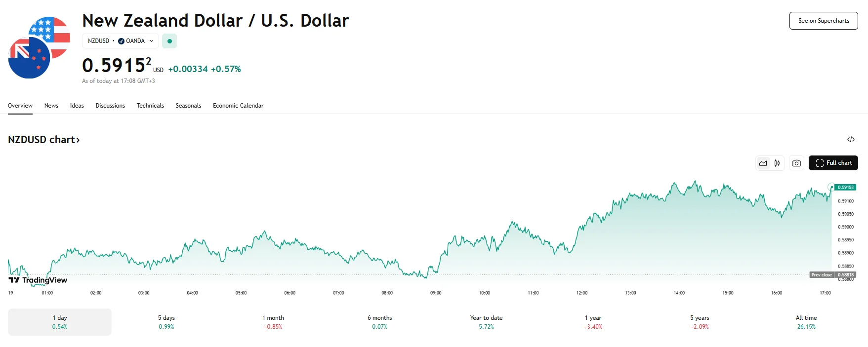Expand the NZDUSD chart heading arrow

click(x=78, y=140)
